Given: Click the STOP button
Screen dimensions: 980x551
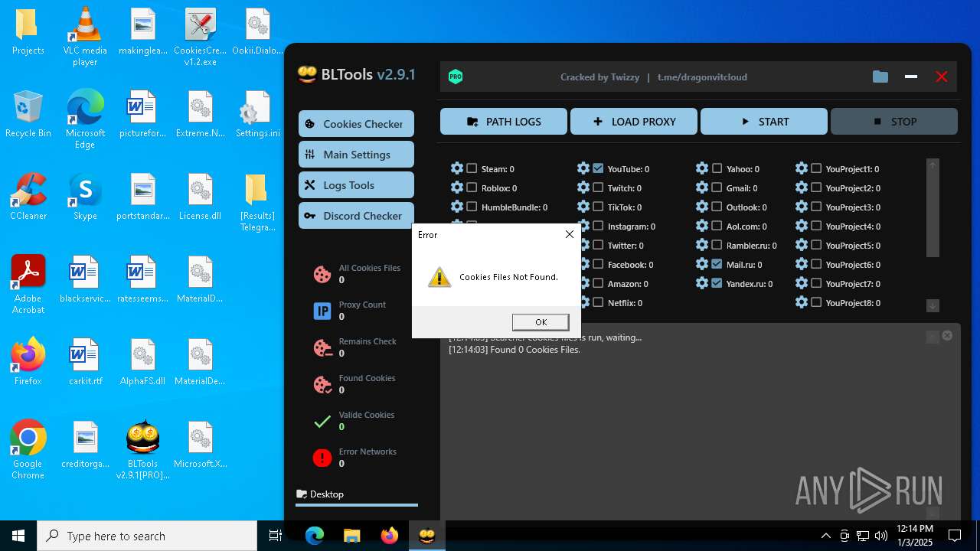Looking at the screenshot, I should coord(894,122).
